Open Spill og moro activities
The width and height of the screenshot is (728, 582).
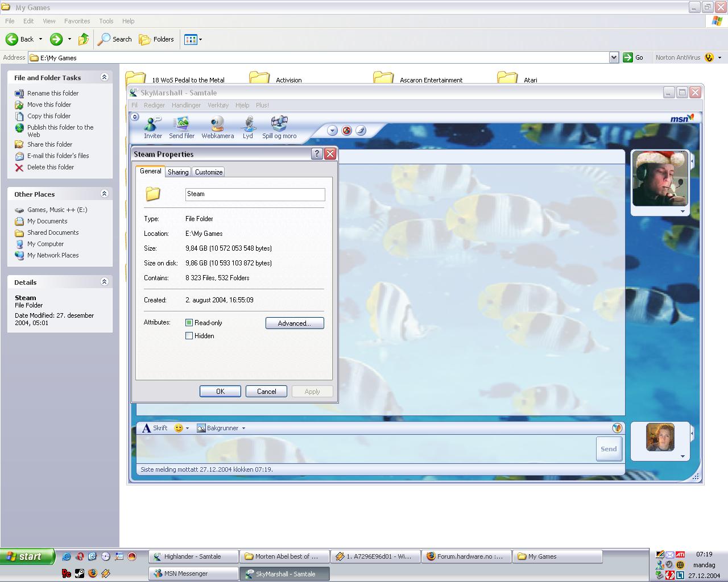pos(279,127)
